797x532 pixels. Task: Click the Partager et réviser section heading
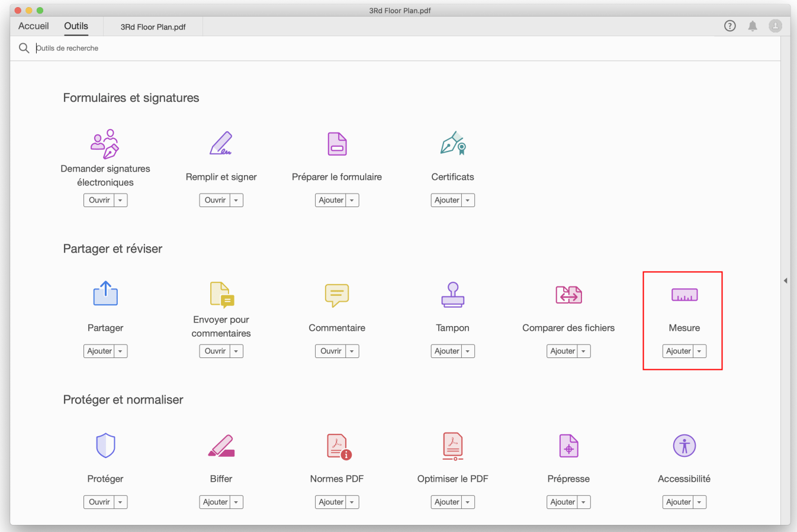pyautogui.click(x=113, y=249)
